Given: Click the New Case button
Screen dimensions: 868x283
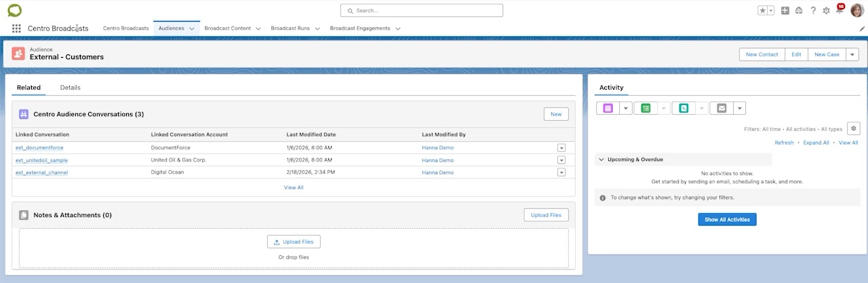Looking at the screenshot, I should (827, 54).
